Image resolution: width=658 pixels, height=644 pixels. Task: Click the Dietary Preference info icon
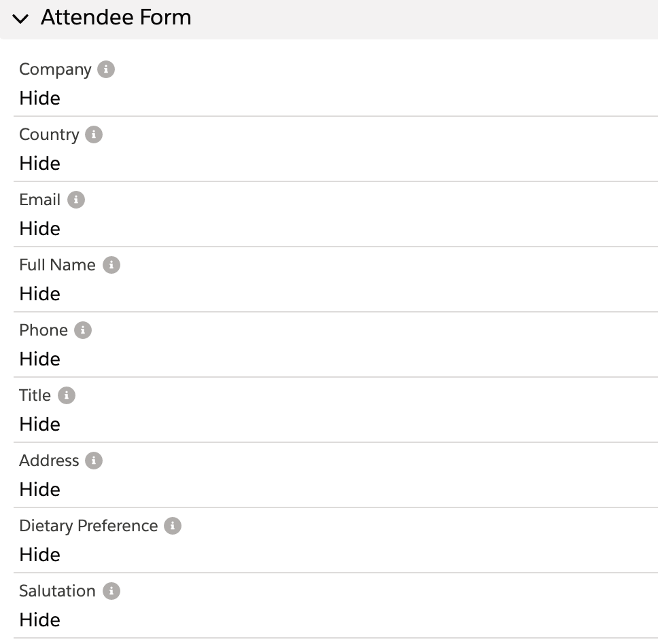point(173,526)
